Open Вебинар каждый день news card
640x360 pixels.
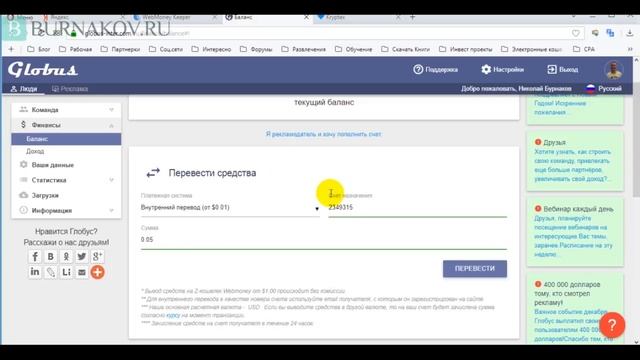pyautogui.click(x=575, y=231)
